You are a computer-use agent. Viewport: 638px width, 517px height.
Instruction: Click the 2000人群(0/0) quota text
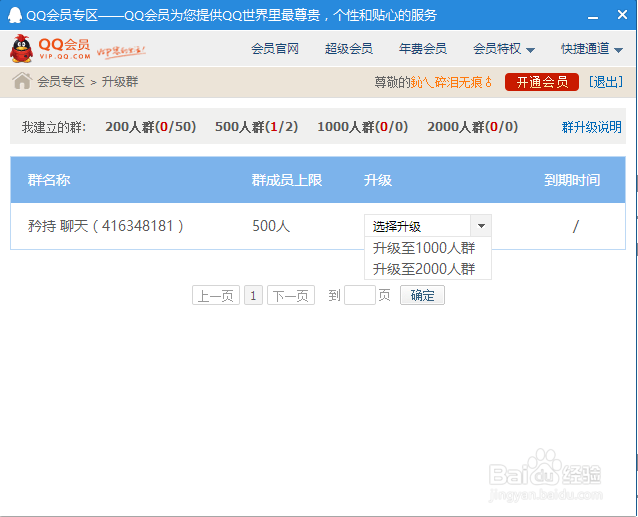[472, 127]
